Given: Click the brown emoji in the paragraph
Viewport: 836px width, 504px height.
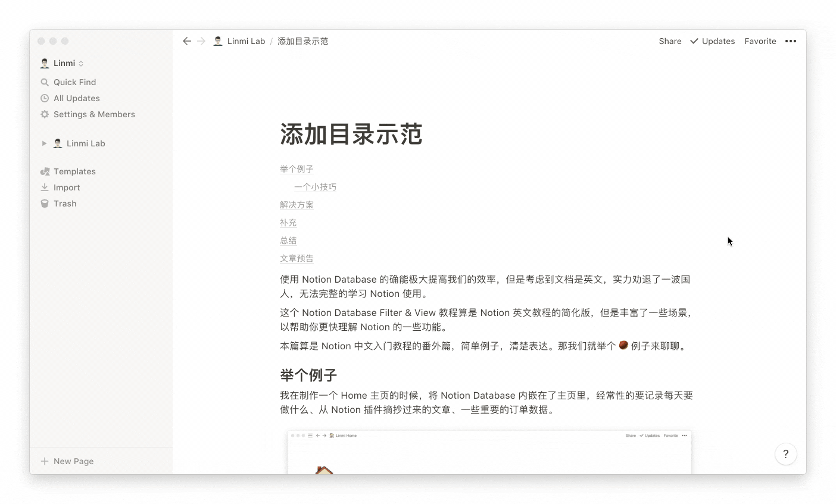Looking at the screenshot, I should pos(623,345).
